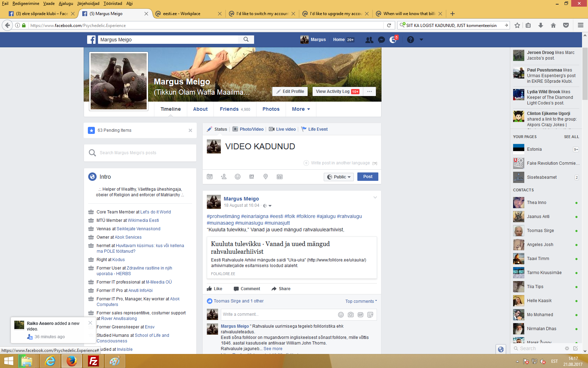The height and width of the screenshot is (368, 588).
Task: Post a GIF in the comment
Action: 360,315
